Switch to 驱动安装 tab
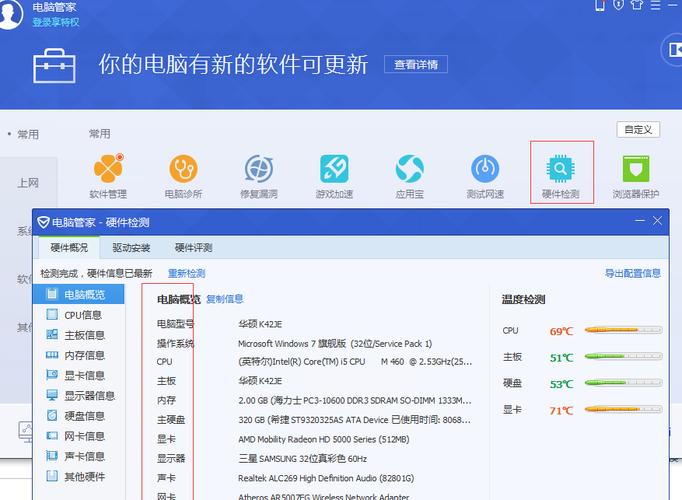The height and width of the screenshot is (500, 682). pos(131,247)
